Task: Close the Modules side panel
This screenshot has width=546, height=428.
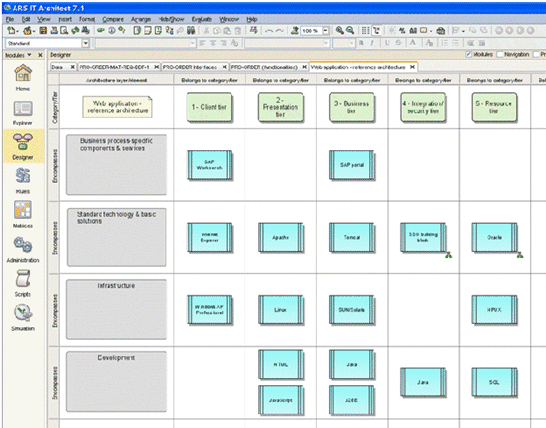Action: point(40,55)
